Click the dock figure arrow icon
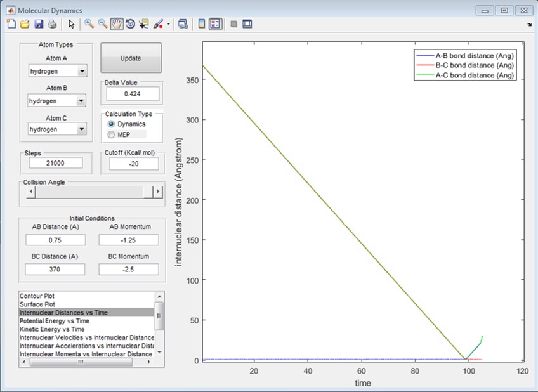The image size is (538, 392). 529,24
